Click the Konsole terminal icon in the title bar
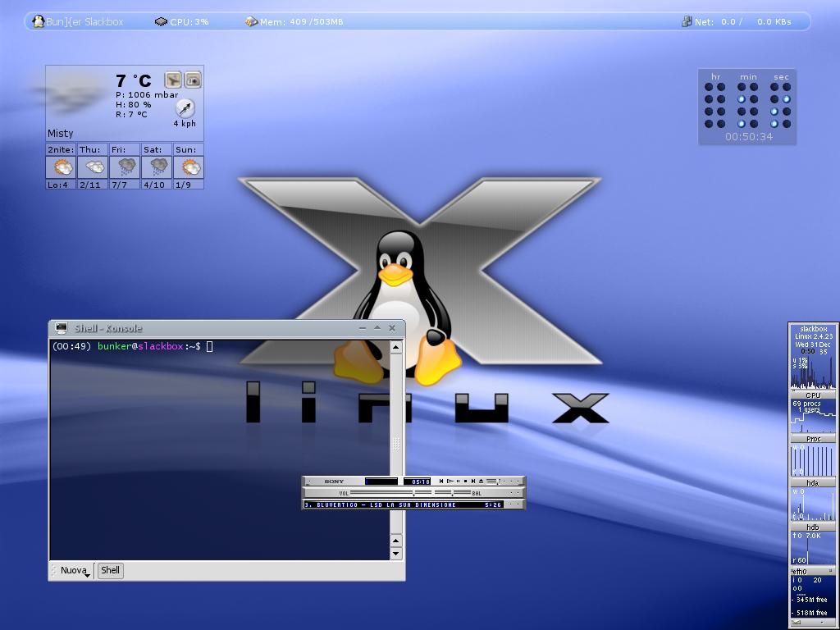The height and width of the screenshot is (630, 840). click(x=62, y=328)
